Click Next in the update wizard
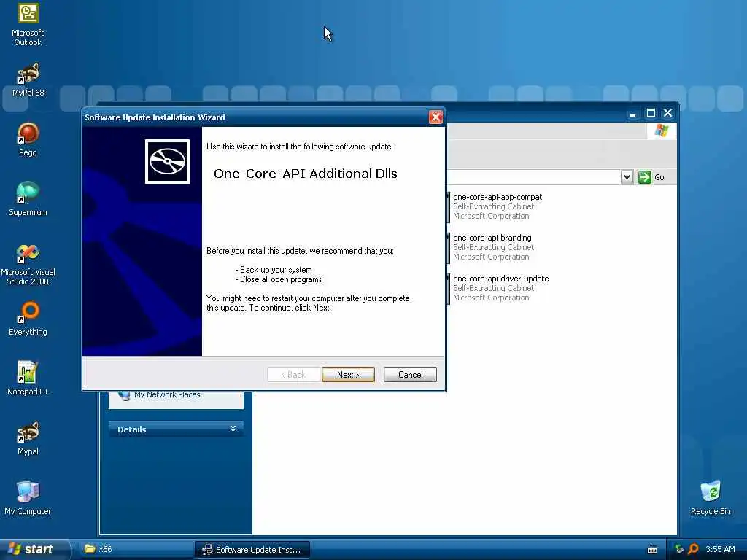The height and width of the screenshot is (560, 747). coord(348,375)
